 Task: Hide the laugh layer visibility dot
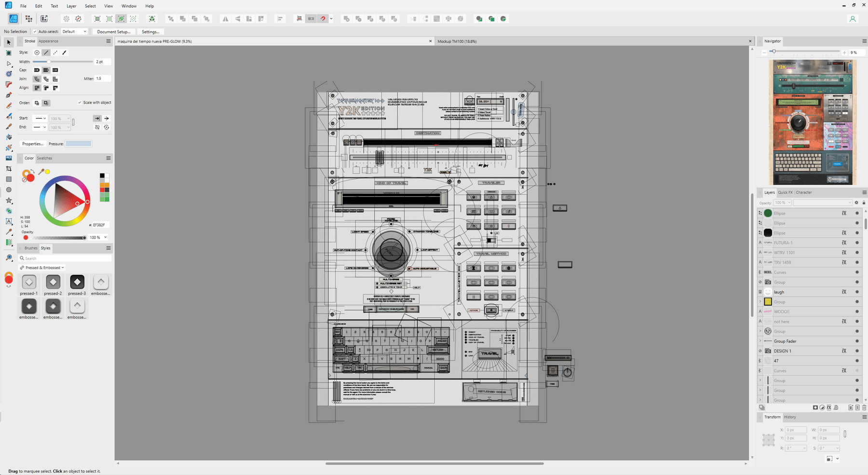(857, 292)
